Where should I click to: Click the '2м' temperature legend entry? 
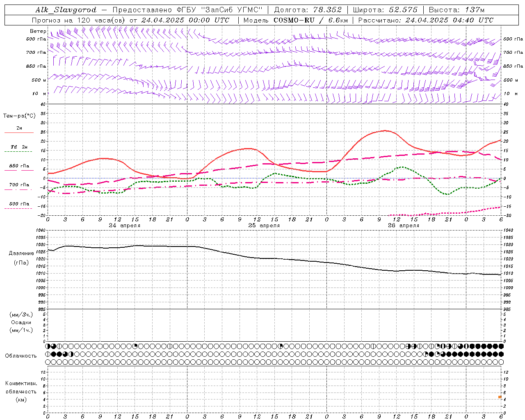(x=19, y=128)
